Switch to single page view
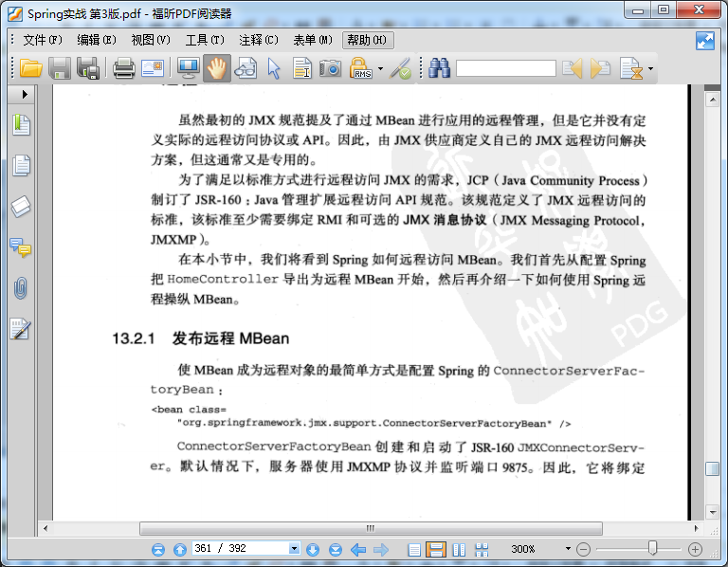Viewport: 728px width, 567px height. tap(414, 550)
